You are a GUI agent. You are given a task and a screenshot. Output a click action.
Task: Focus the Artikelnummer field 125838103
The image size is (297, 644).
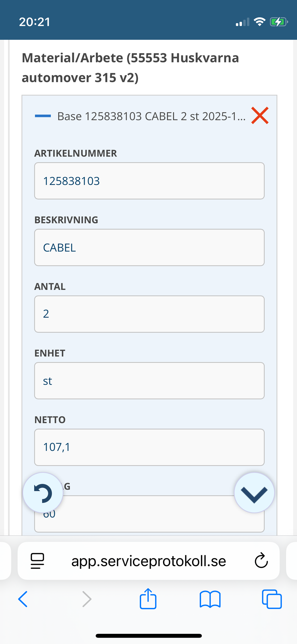pos(149,181)
